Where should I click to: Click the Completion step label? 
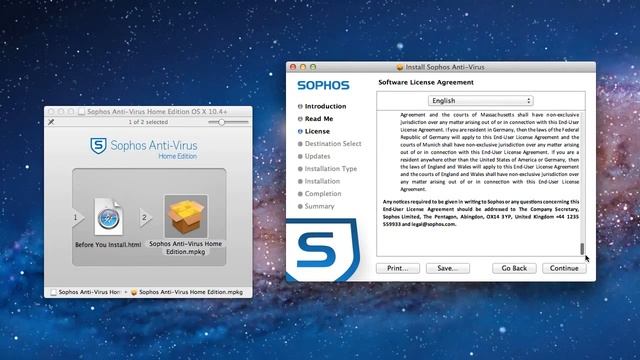tap(323, 194)
